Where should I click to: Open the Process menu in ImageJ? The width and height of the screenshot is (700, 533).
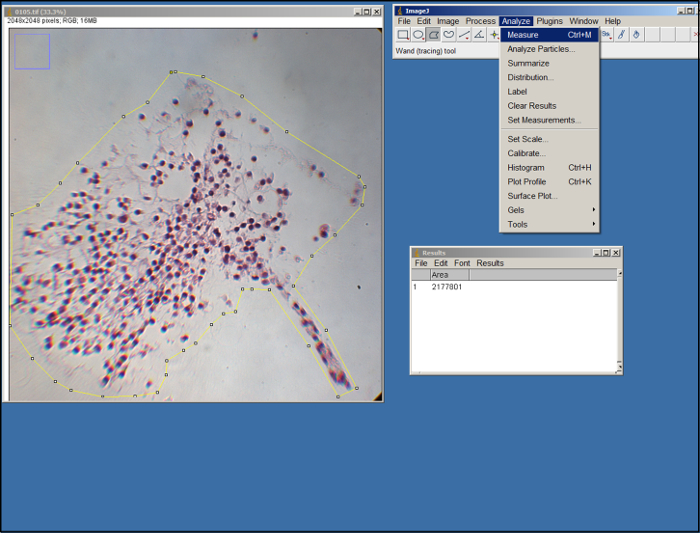click(x=480, y=21)
